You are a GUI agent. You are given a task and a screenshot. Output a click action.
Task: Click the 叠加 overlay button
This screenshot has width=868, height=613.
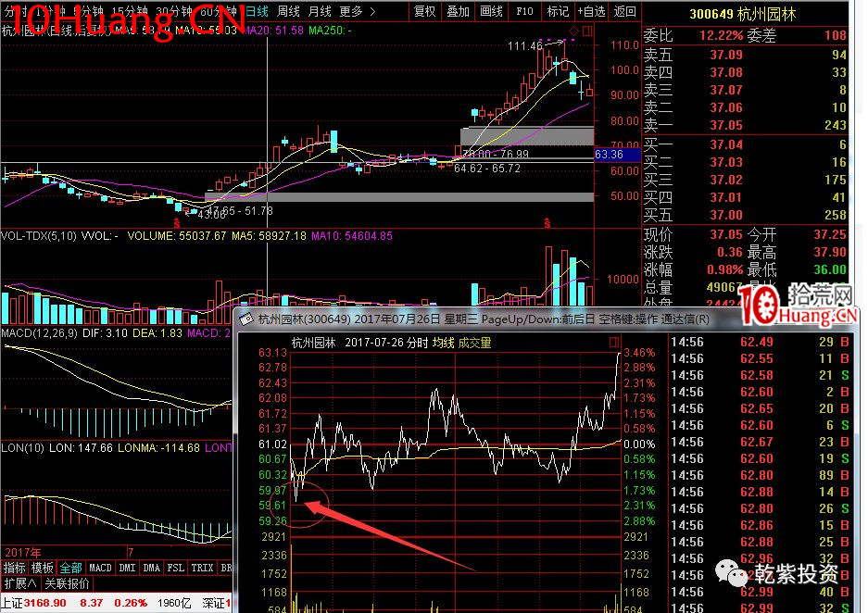pyautogui.click(x=458, y=12)
